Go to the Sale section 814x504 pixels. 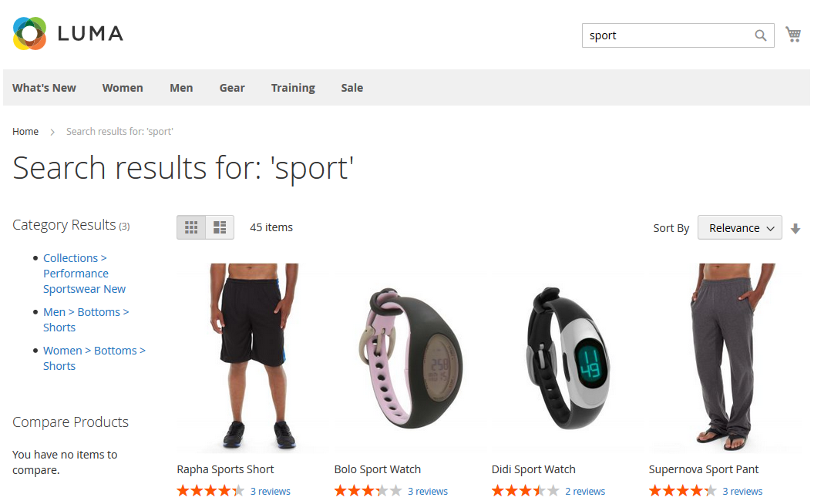pyautogui.click(x=352, y=88)
